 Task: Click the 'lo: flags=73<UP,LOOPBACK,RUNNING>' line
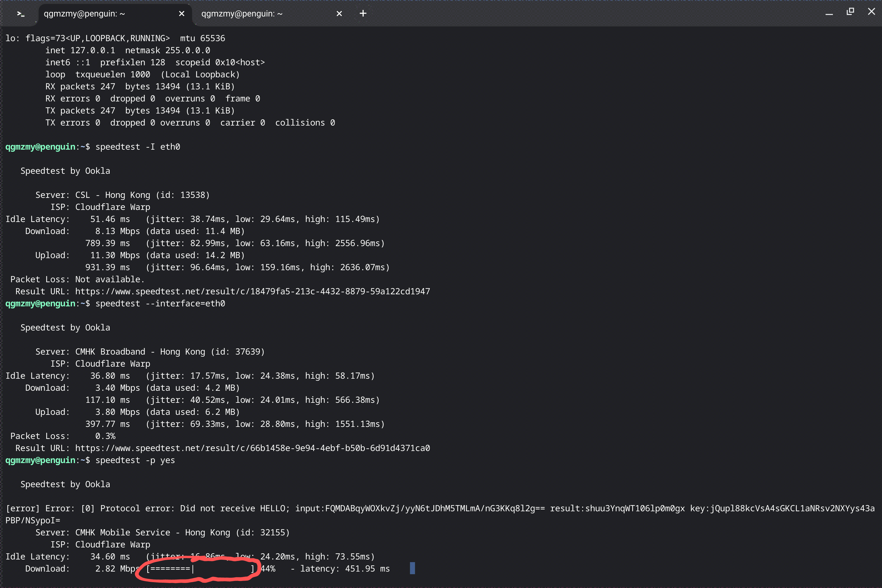point(115,38)
